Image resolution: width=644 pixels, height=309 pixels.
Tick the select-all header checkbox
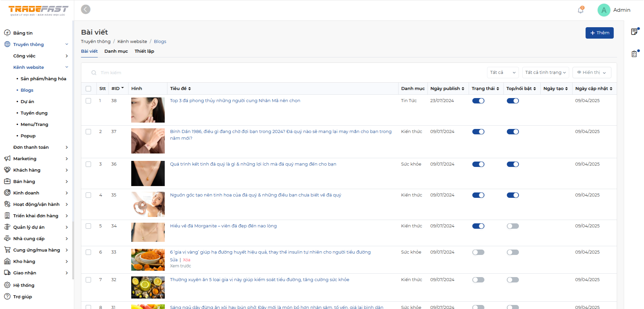[x=88, y=89]
